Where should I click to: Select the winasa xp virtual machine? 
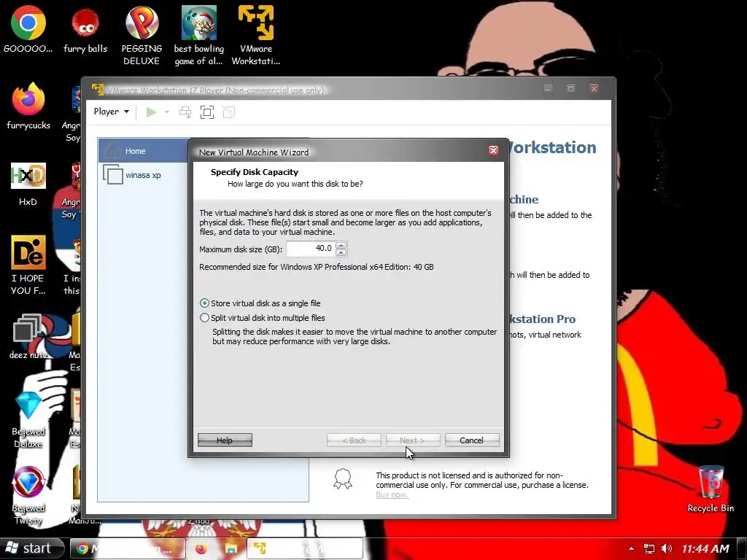144,175
